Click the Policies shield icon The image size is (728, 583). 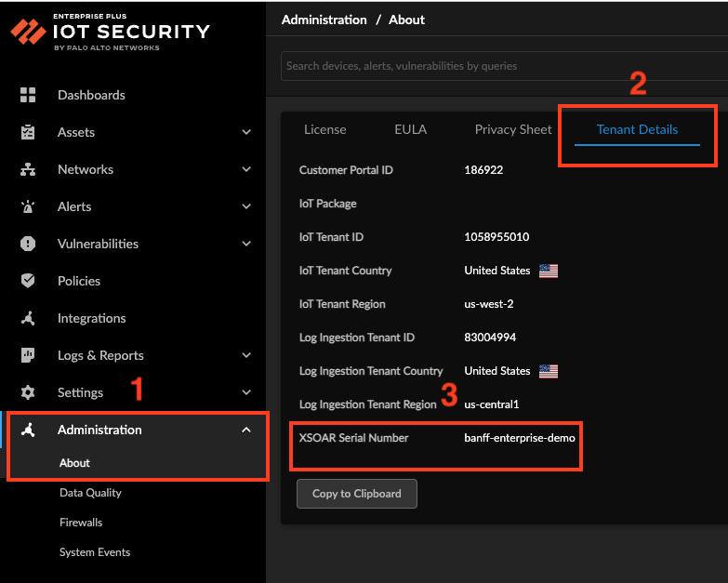pos(28,281)
